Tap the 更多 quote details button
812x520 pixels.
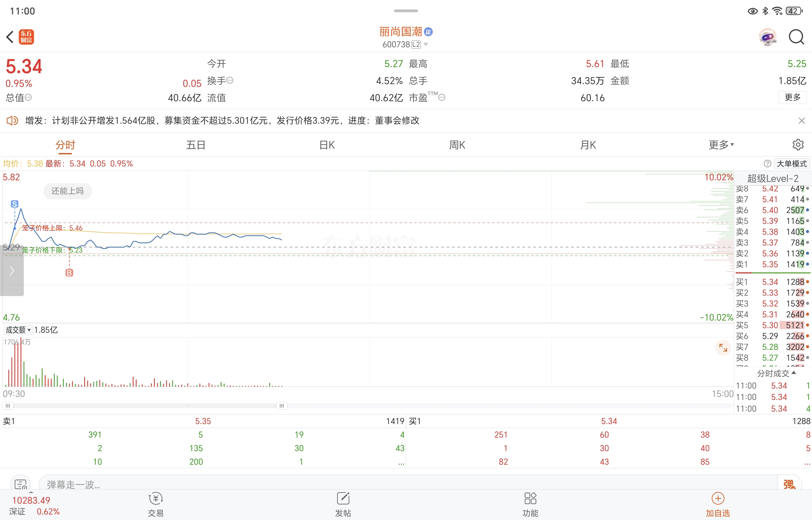[x=793, y=97]
